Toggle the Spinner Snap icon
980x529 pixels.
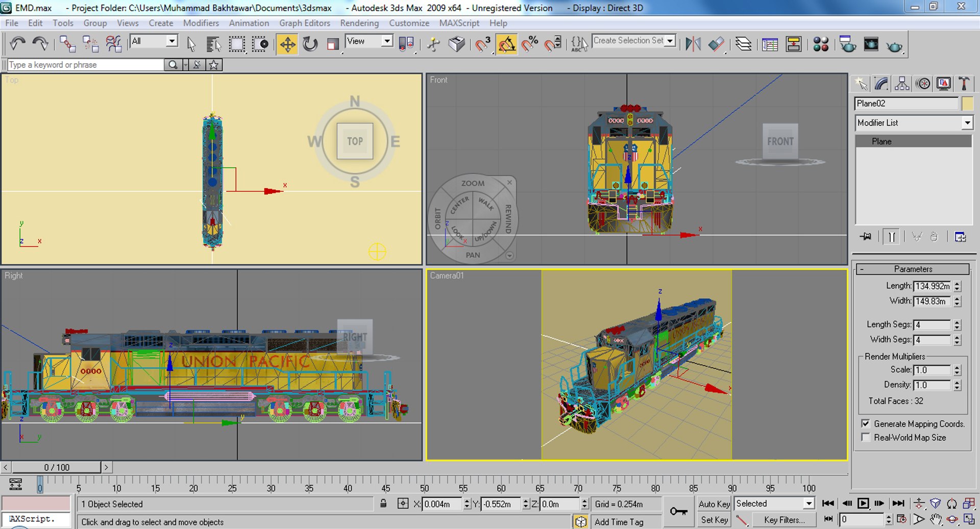[x=553, y=44]
